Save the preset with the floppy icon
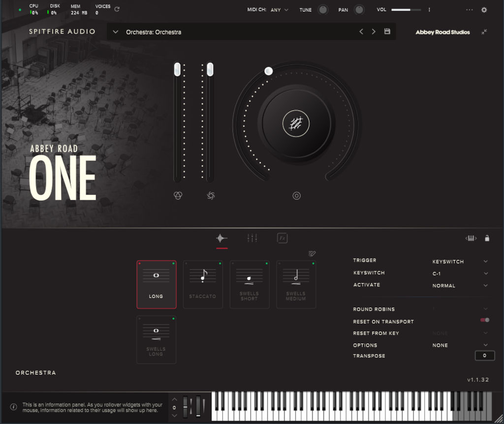The height and width of the screenshot is (424, 504). 387,31
